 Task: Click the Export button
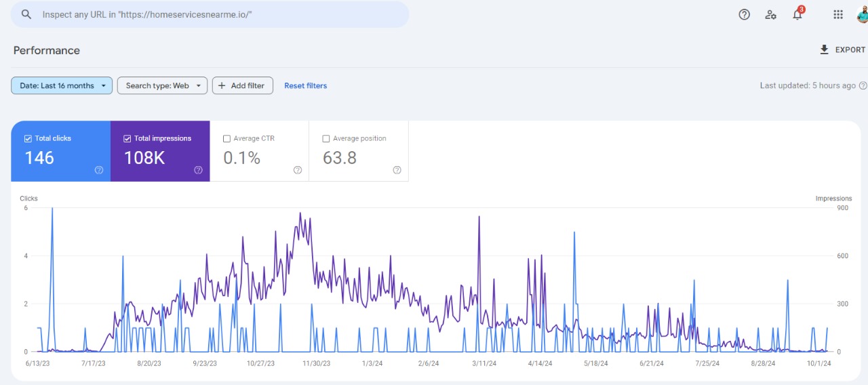pyautogui.click(x=842, y=49)
